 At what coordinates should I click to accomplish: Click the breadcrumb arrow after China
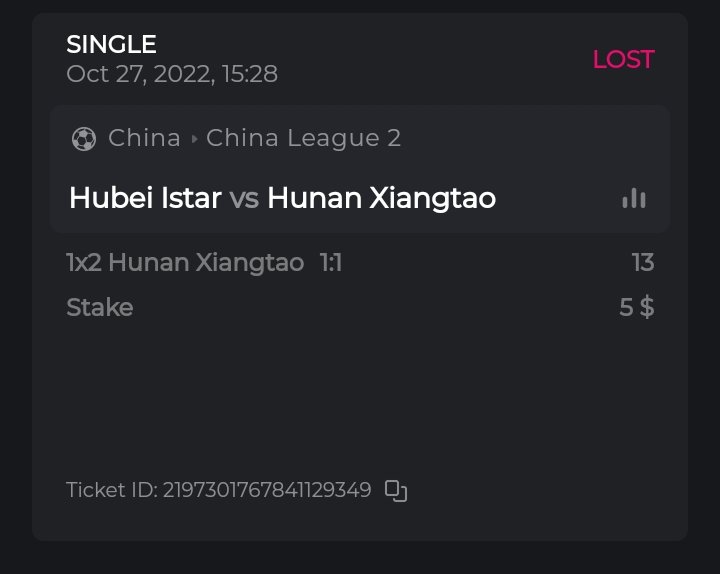[x=194, y=139]
